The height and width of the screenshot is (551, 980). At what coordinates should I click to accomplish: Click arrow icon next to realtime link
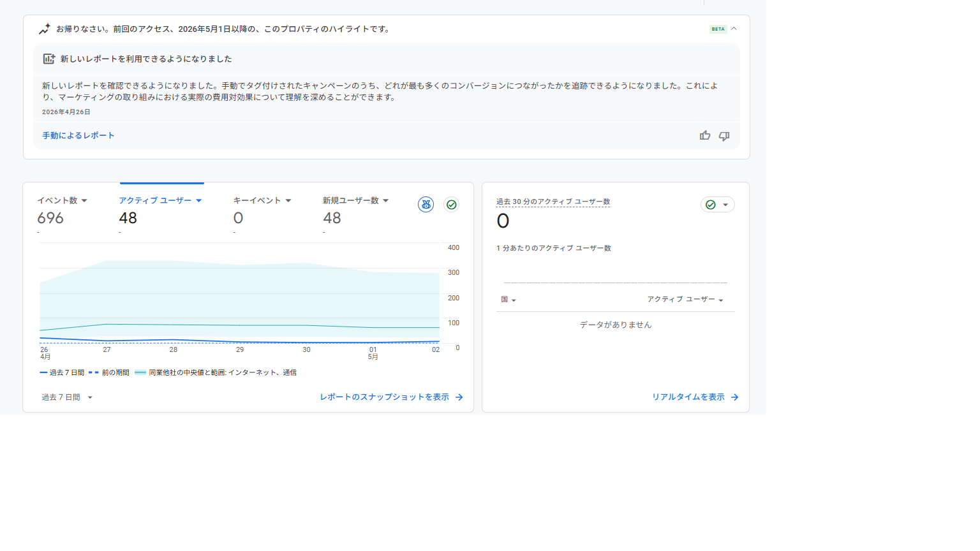[735, 397]
